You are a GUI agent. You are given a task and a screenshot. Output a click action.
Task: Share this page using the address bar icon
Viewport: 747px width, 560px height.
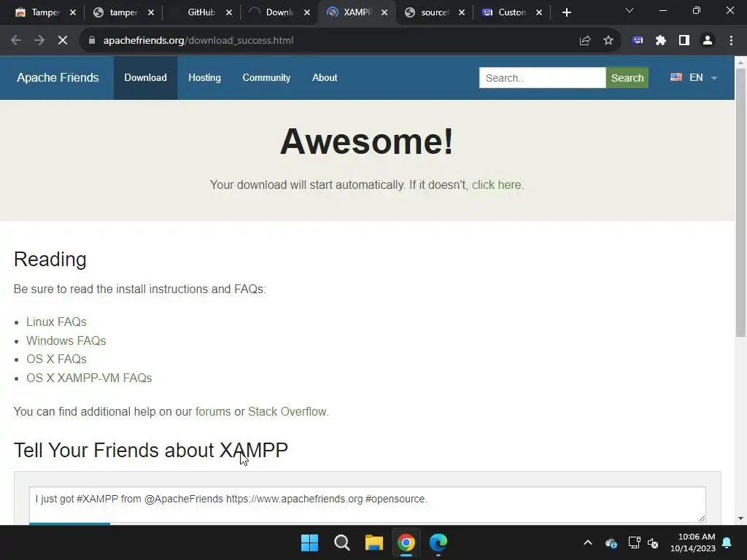585,41
